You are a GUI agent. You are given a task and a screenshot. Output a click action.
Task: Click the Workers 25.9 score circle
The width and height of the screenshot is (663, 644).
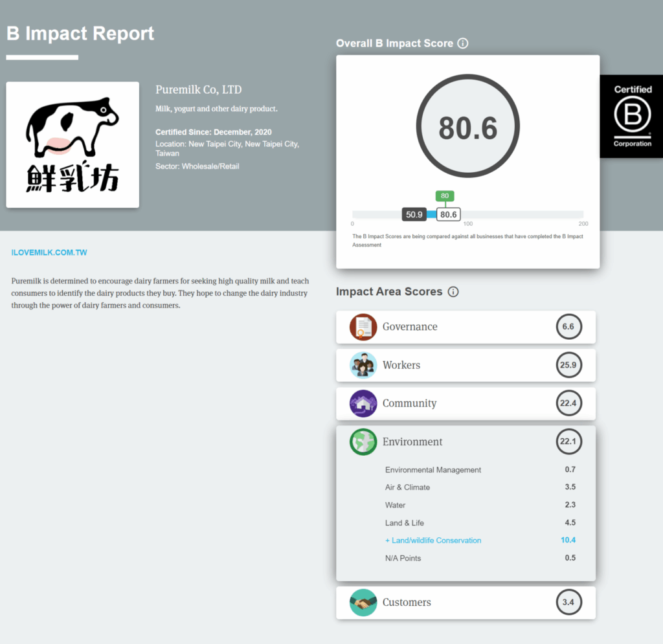point(568,365)
